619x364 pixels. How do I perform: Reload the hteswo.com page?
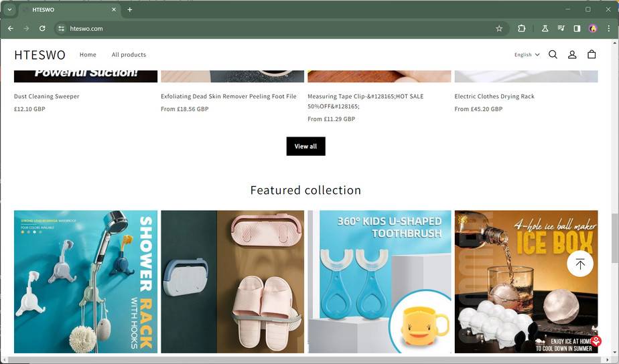[42, 29]
